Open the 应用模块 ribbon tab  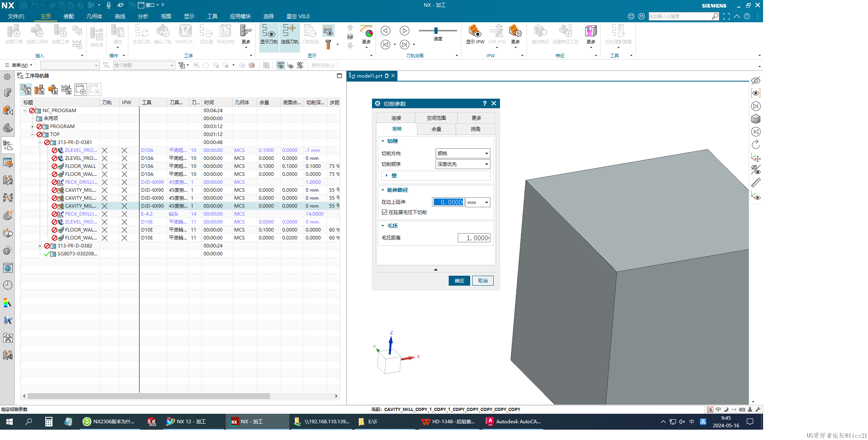pos(240,16)
